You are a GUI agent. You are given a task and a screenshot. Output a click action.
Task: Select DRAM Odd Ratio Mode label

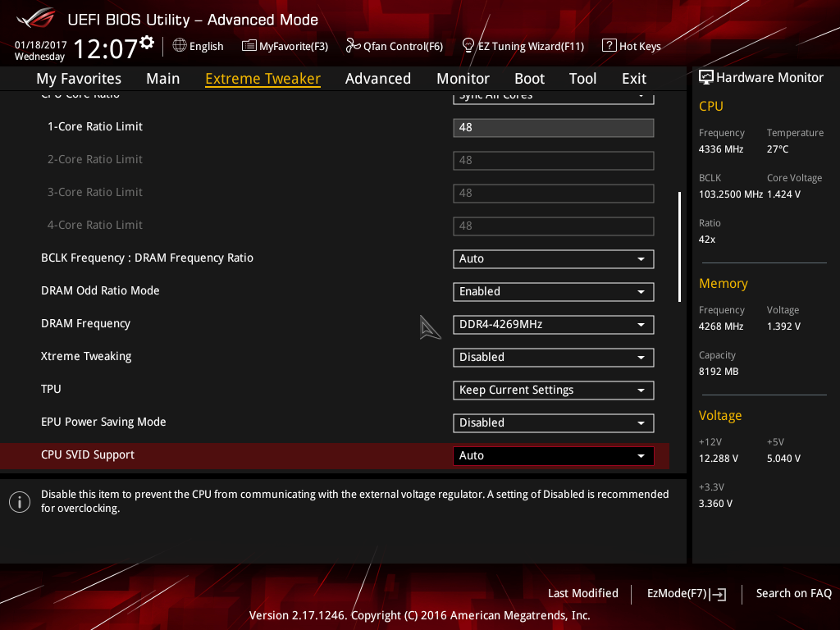point(100,290)
